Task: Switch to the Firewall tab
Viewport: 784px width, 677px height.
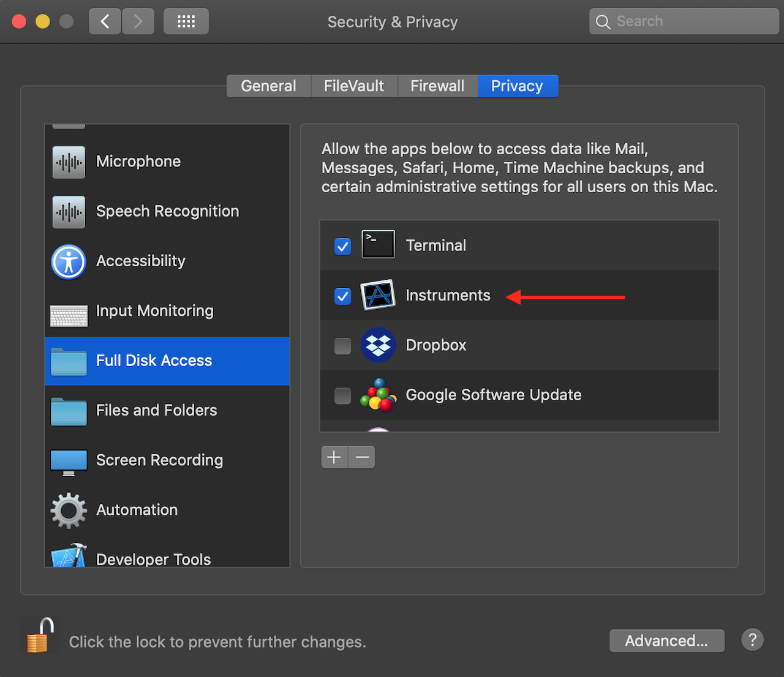Action: [437, 86]
